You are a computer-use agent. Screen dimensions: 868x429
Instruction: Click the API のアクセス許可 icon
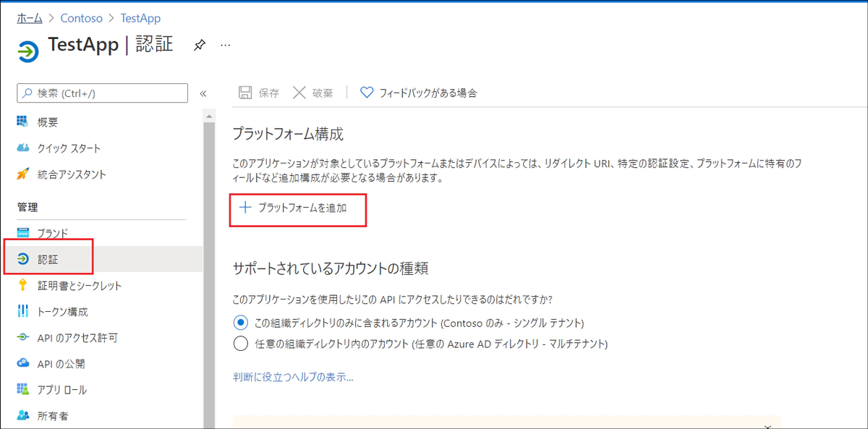(22, 337)
